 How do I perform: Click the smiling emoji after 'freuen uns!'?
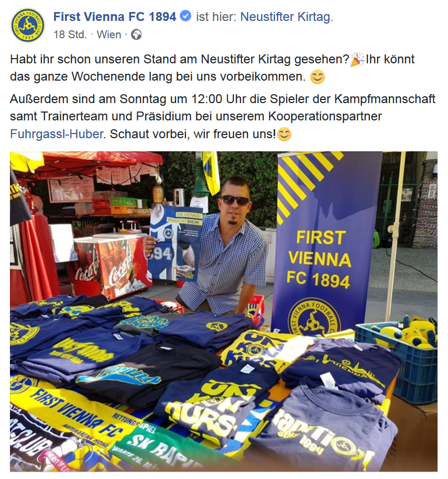click(284, 135)
